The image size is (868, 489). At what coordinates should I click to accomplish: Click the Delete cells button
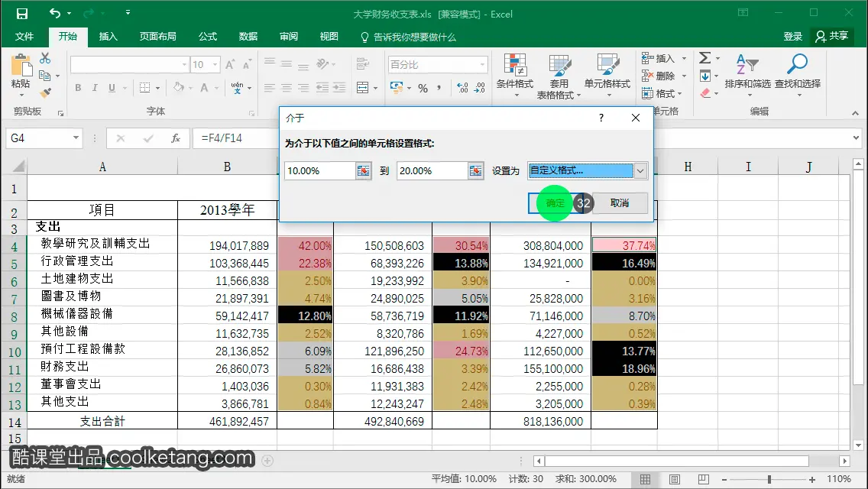(x=659, y=76)
